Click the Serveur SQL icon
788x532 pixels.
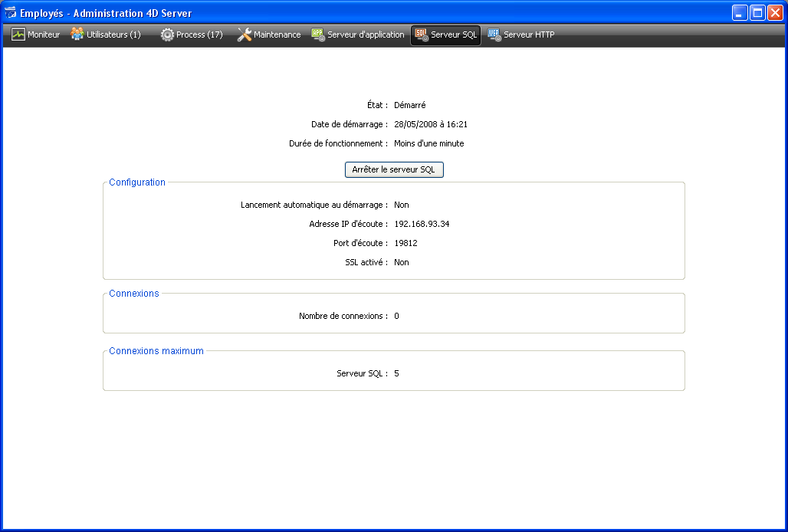coord(421,34)
